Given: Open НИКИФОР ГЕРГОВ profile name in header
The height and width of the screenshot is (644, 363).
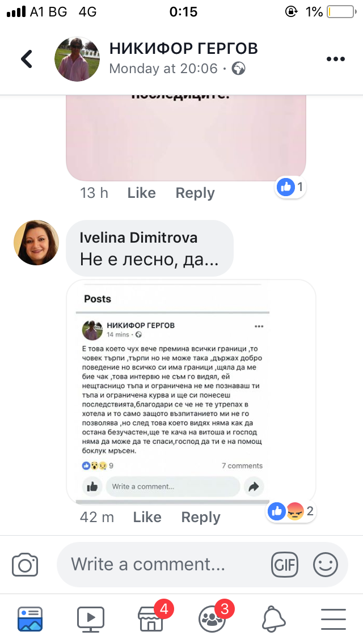Looking at the screenshot, I should tap(183, 48).
